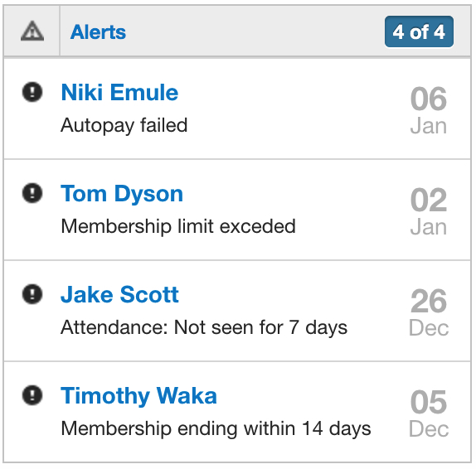Click the 26 Dec date on Jake's alert
This screenshot has height=469, width=476.
[429, 312]
